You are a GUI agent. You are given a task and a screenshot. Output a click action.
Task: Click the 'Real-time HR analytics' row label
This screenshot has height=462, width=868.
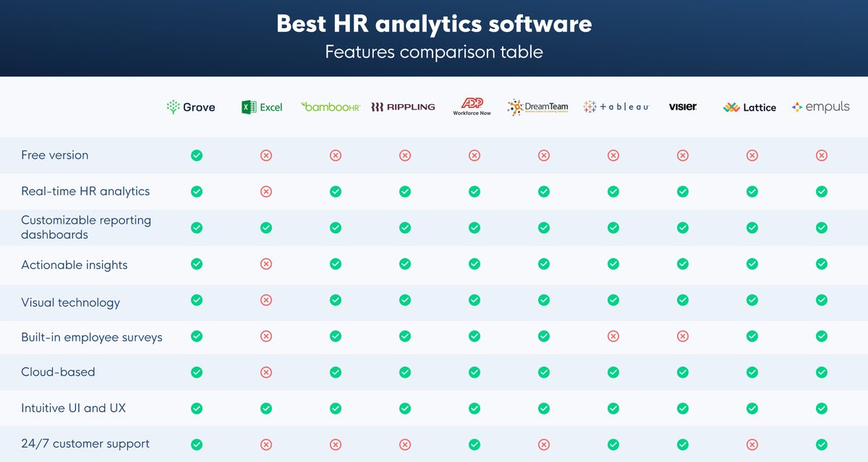tap(85, 192)
